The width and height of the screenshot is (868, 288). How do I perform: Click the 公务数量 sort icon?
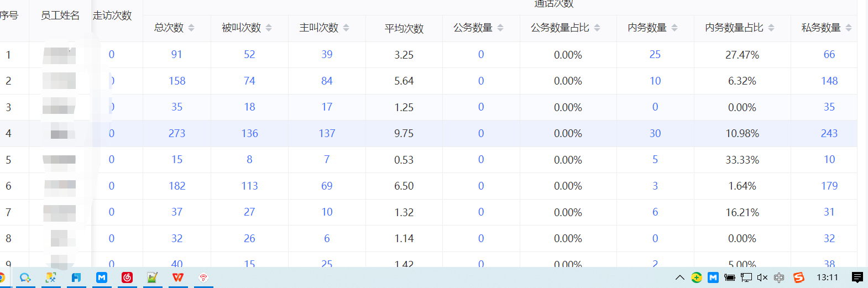(x=500, y=28)
